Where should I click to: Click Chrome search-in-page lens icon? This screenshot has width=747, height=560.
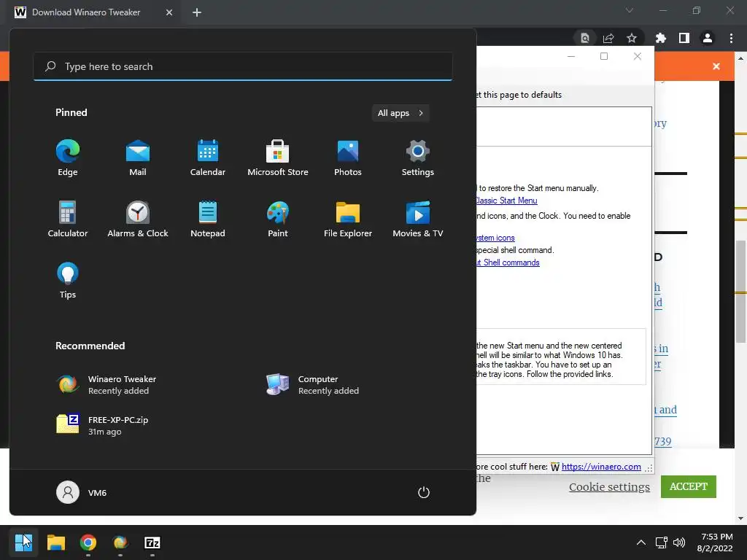point(584,38)
